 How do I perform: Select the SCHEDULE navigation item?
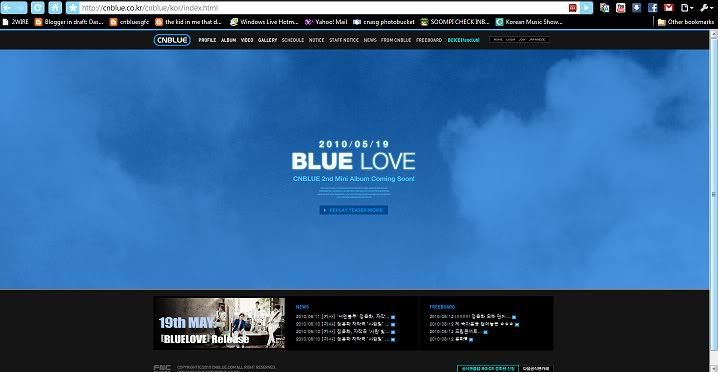(293, 40)
